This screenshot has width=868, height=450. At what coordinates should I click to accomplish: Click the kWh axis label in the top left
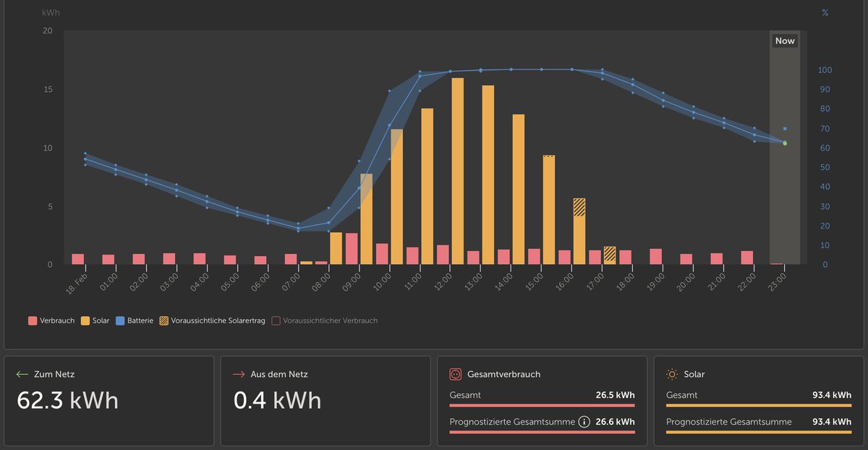(x=50, y=12)
